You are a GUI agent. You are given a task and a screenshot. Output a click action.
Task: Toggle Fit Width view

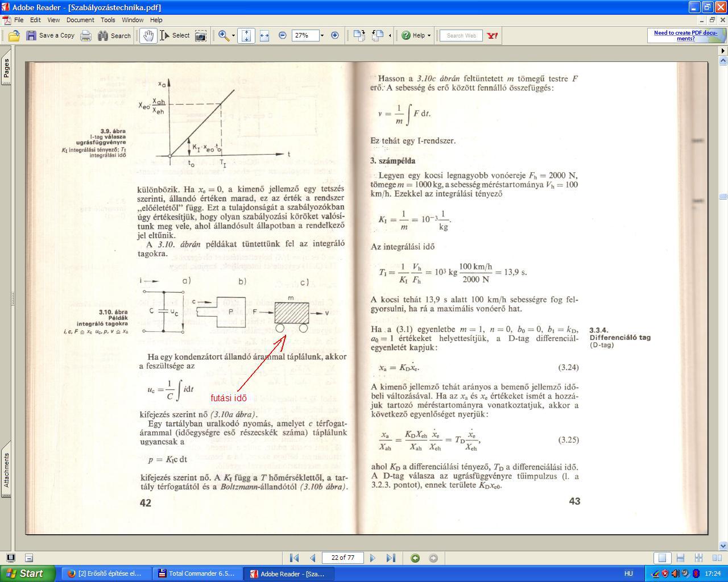click(264, 35)
